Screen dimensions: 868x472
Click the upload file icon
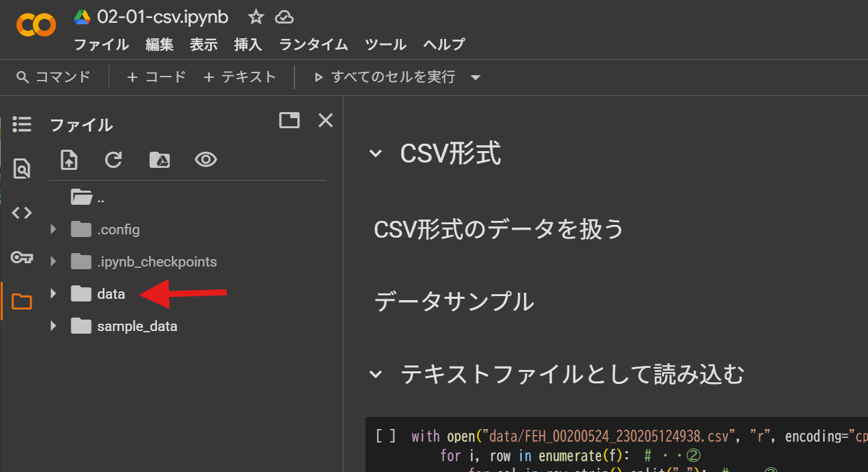69,160
